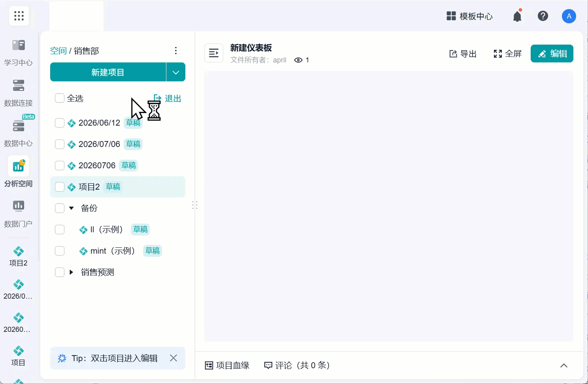Image resolution: width=588 pixels, height=384 pixels.
Task: Open the app grid launcher icon
Action: [19, 16]
